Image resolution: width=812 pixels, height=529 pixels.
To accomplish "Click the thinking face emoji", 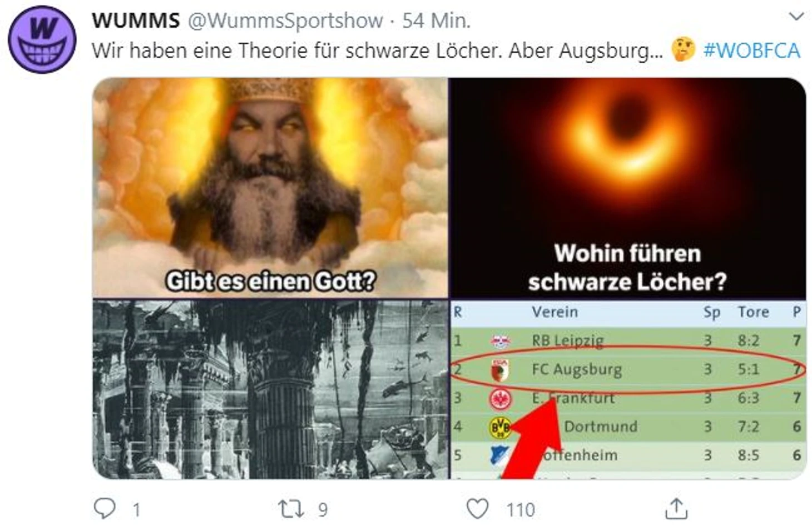I will pyautogui.click(x=683, y=49).
